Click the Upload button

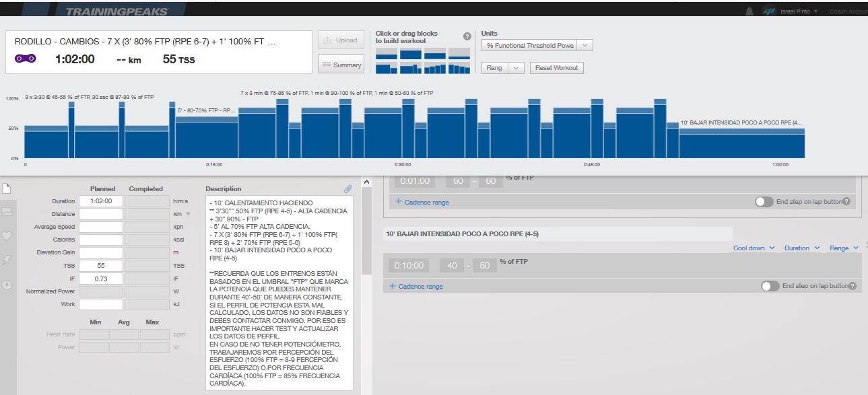(x=341, y=40)
